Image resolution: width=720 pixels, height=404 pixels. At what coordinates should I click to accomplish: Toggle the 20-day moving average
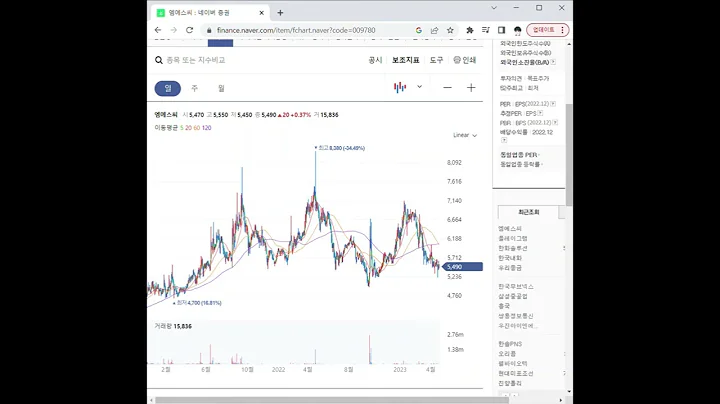tap(188, 128)
